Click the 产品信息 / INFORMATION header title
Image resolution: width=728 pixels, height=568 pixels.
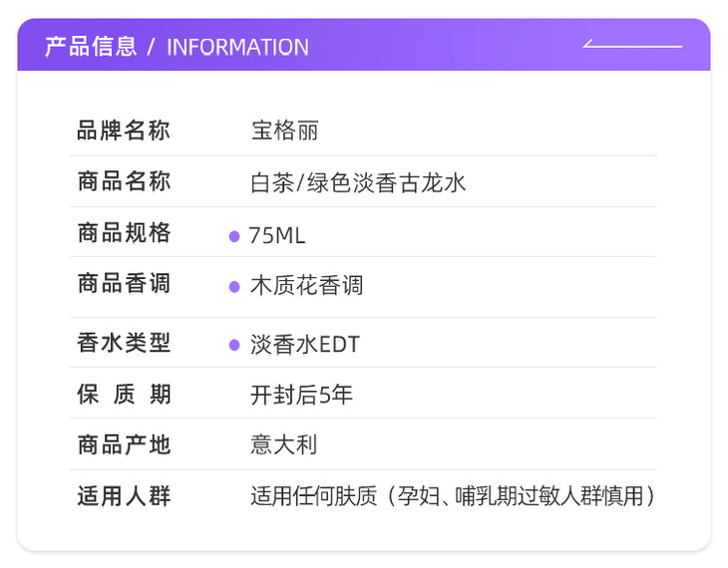[x=177, y=47]
